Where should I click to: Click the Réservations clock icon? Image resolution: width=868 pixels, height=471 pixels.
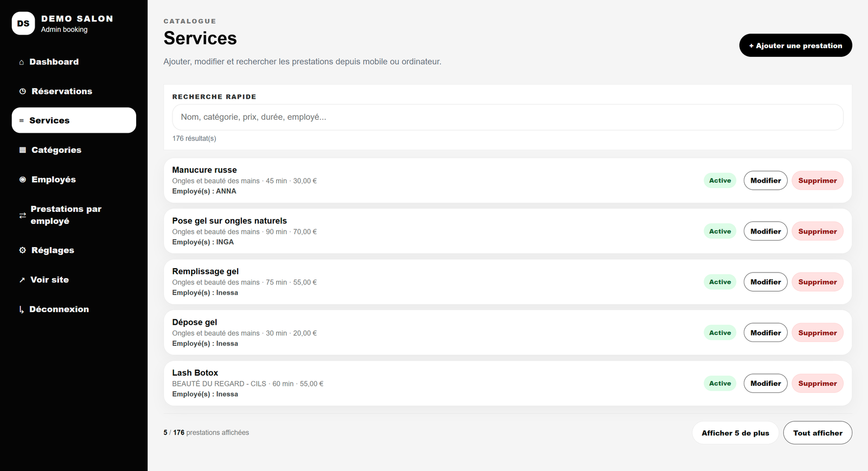23,92
